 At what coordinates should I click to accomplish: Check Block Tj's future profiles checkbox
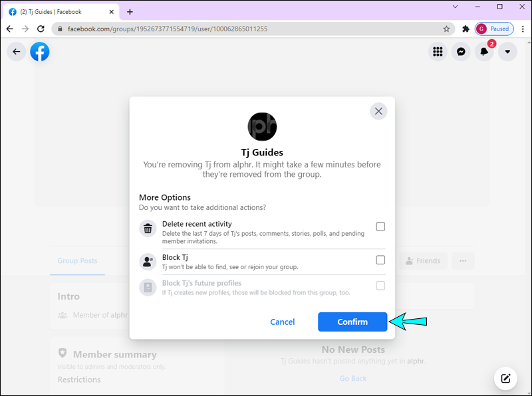(x=380, y=286)
